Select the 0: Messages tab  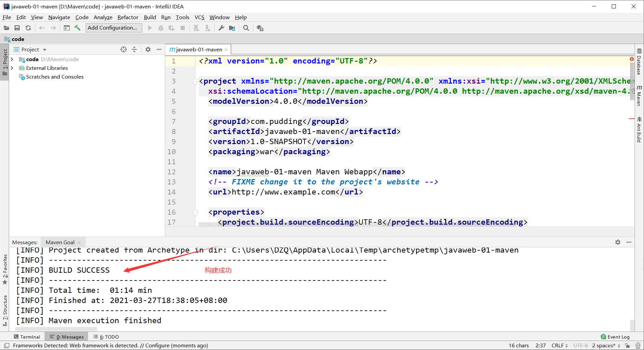coord(67,337)
